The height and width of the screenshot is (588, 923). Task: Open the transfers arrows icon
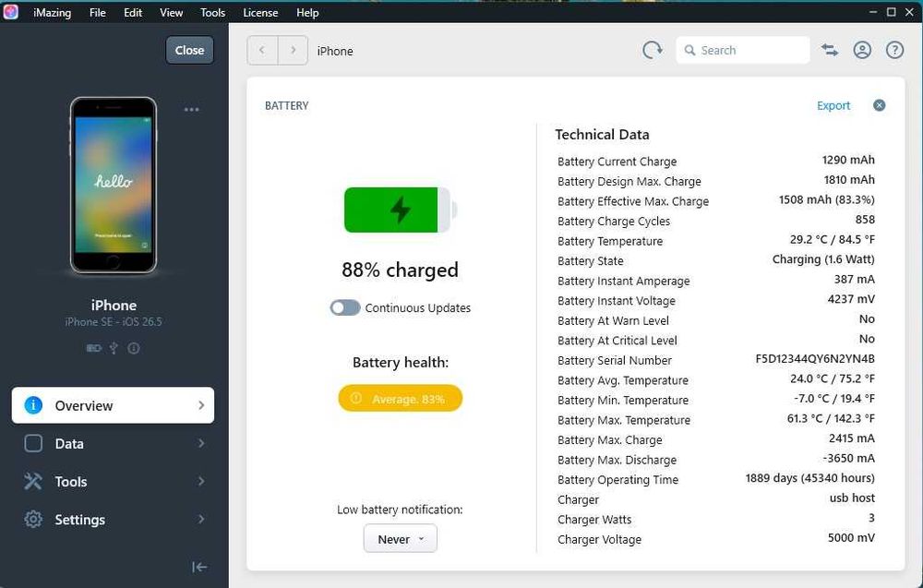pyautogui.click(x=830, y=50)
